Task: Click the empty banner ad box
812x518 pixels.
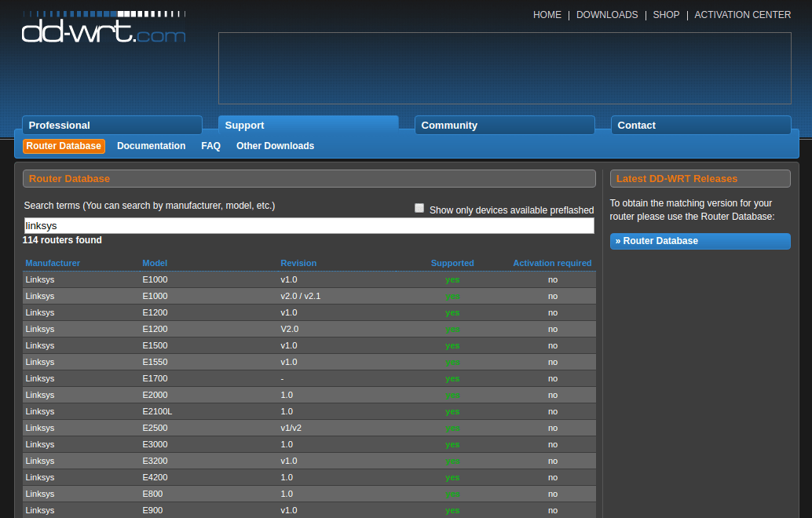Action: [504, 68]
